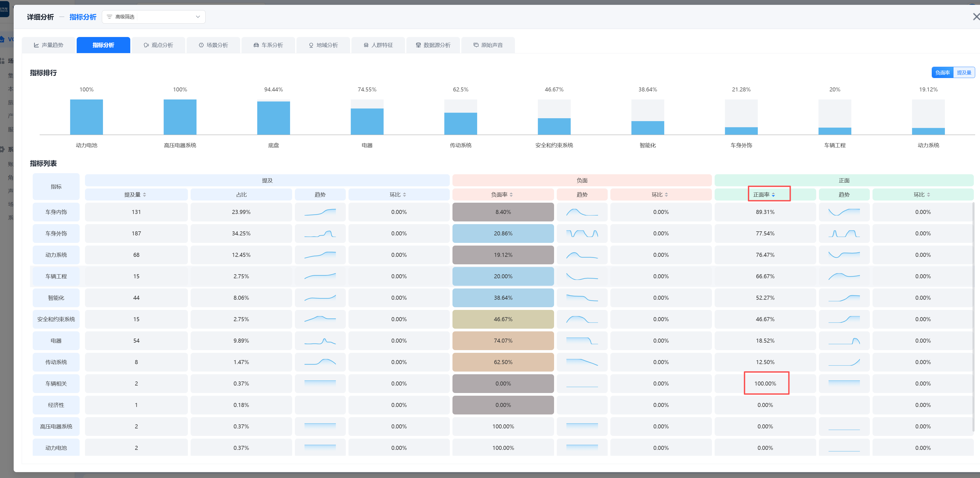
Task: Switch to 指标分析 tab
Action: click(103, 45)
